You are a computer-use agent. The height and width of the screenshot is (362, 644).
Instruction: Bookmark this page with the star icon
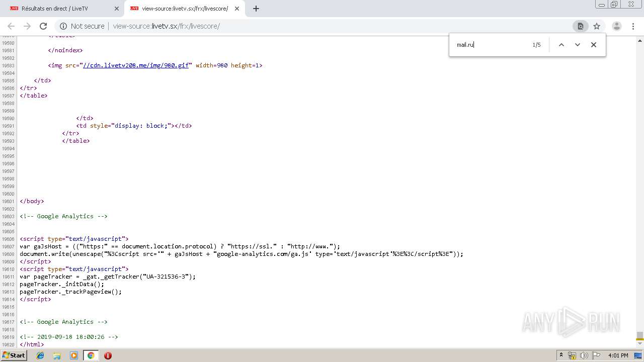pyautogui.click(x=597, y=26)
